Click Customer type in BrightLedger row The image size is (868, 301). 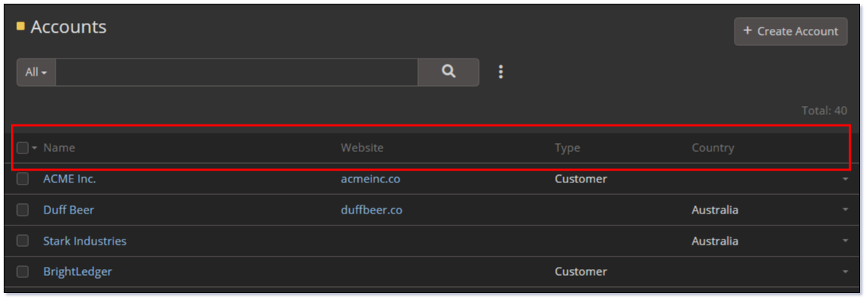click(x=580, y=271)
